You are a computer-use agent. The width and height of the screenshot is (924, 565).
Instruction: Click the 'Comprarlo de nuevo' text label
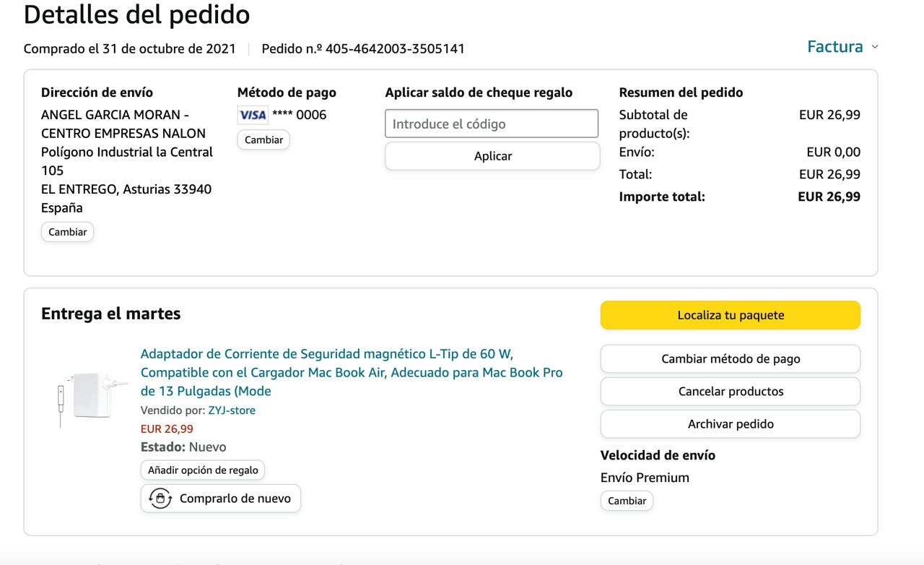(x=235, y=499)
